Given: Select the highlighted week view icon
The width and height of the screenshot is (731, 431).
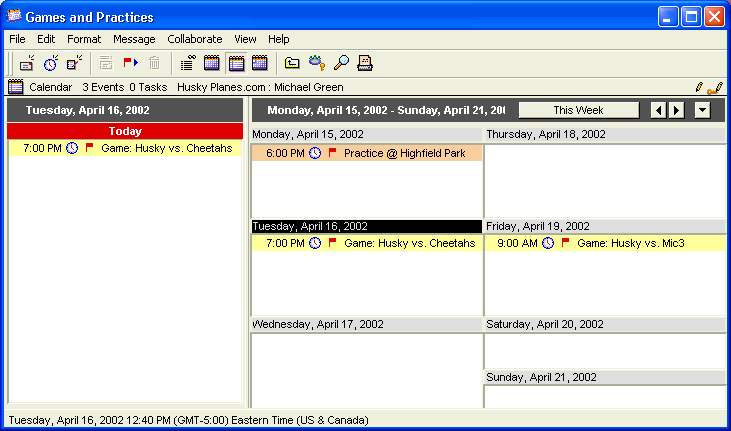Looking at the screenshot, I should [236, 63].
